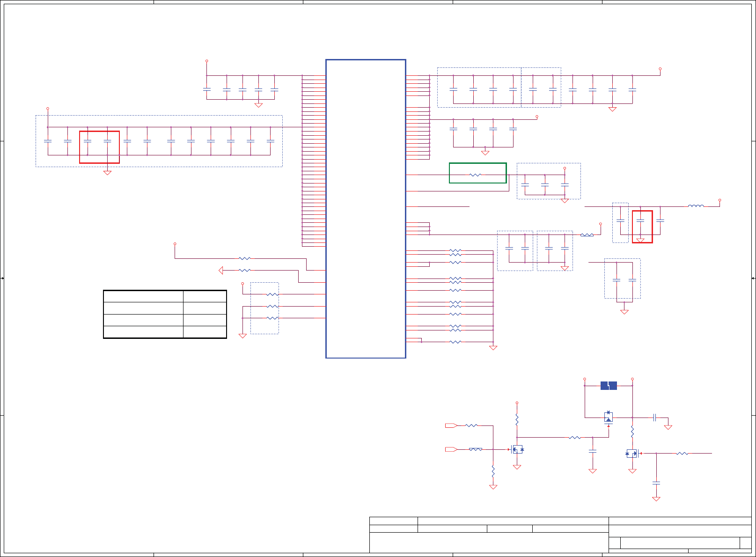The image size is (756, 557).
Task: Select the horizontal resistor between the two MOSFET stages
Action: click(575, 438)
